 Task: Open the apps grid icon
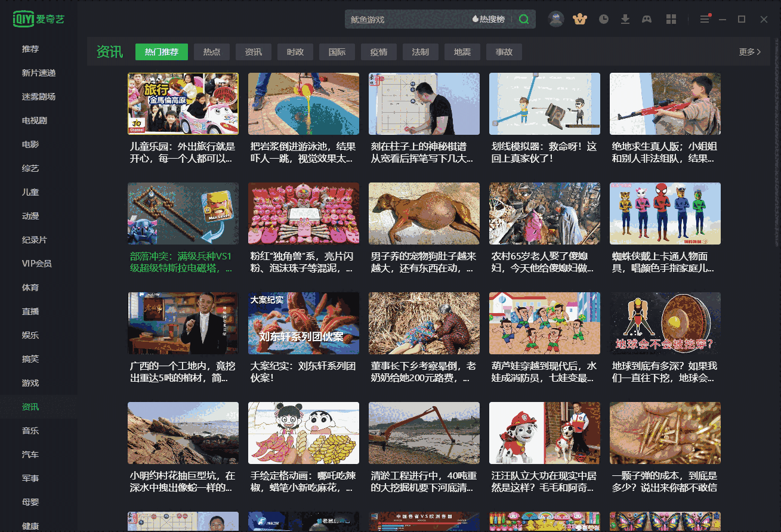[x=671, y=18]
